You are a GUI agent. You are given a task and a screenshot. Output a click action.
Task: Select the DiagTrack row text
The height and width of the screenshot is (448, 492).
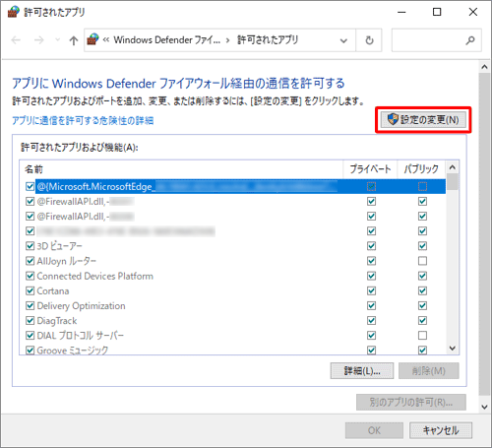pos(57,321)
